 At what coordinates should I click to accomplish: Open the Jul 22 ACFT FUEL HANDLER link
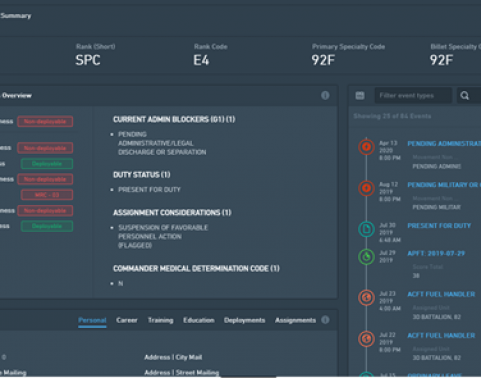click(441, 336)
